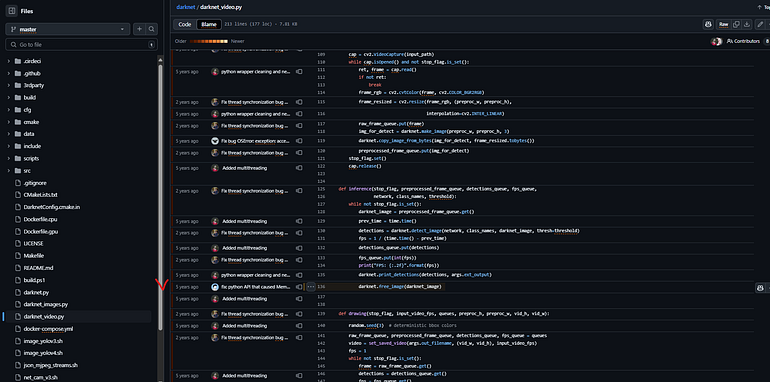
Task: Open the Contributors list
Action: [x=743, y=41]
